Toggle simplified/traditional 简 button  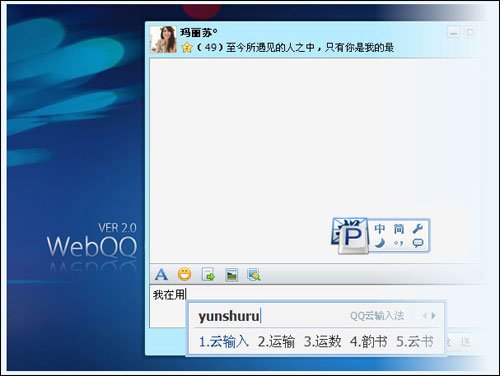click(399, 229)
